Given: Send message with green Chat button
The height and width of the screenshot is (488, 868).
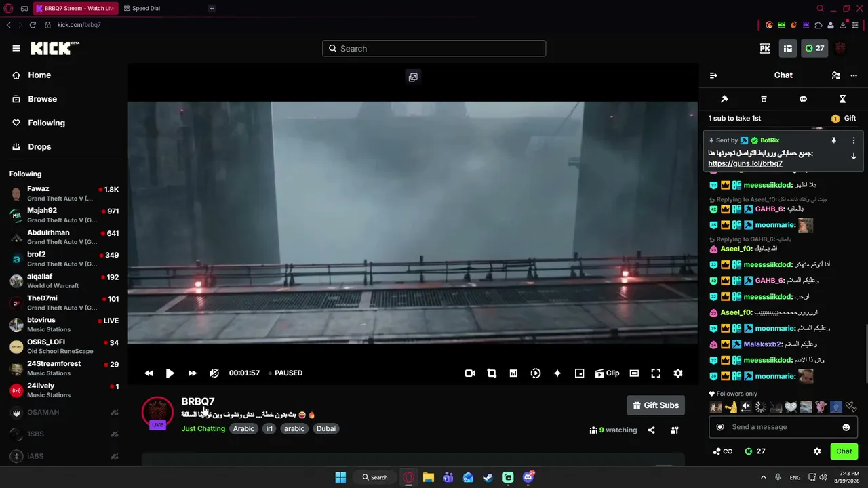Looking at the screenshot, I should (x=844, y=451).
